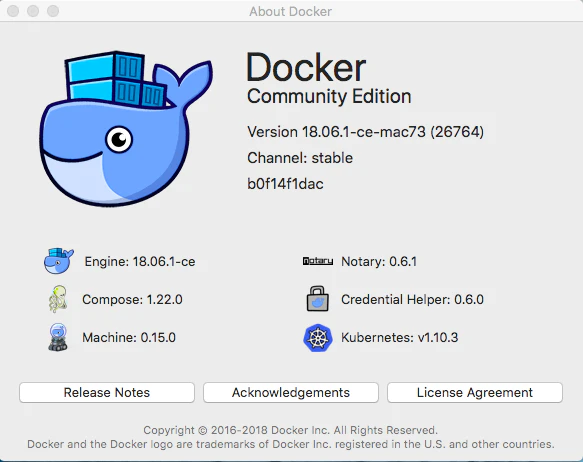
Task: Click the 'b0f14f1dac' commit hash
Action: [x=285, y=184]
